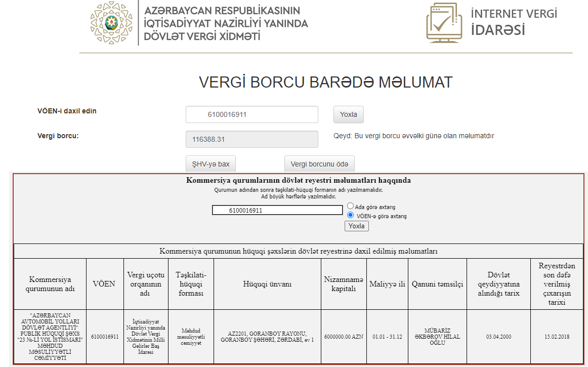Click the 'Kommersiya qurumlarının dövlət reyestri' heading

tap(299, 181)
